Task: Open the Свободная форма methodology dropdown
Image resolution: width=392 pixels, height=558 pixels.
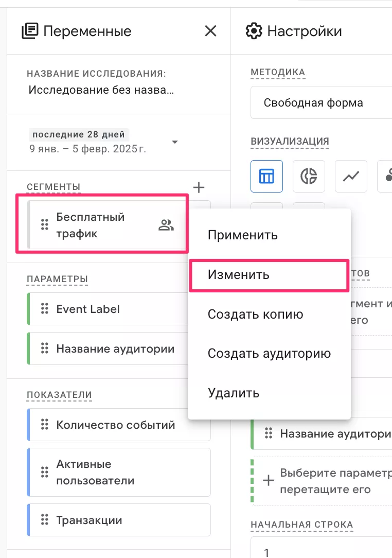Action: tap(321, 102)
